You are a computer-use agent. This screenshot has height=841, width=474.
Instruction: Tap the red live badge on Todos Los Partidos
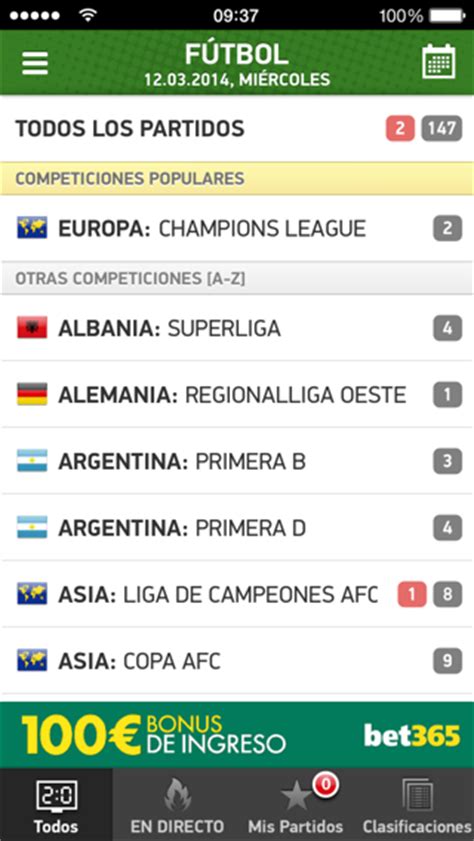400,129
